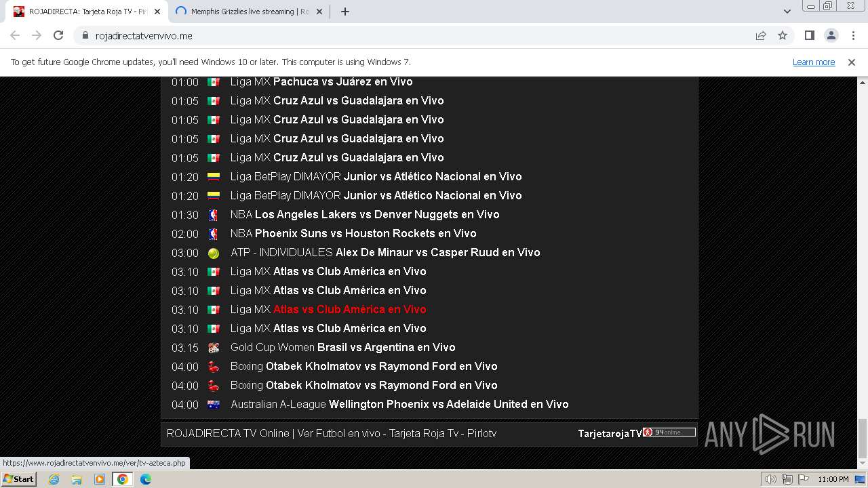The width and height of the screenshot is (868, 488).
Task: Close the ROJADIRECTA tab
Action: pyautogui.click(x=157, y=12)
